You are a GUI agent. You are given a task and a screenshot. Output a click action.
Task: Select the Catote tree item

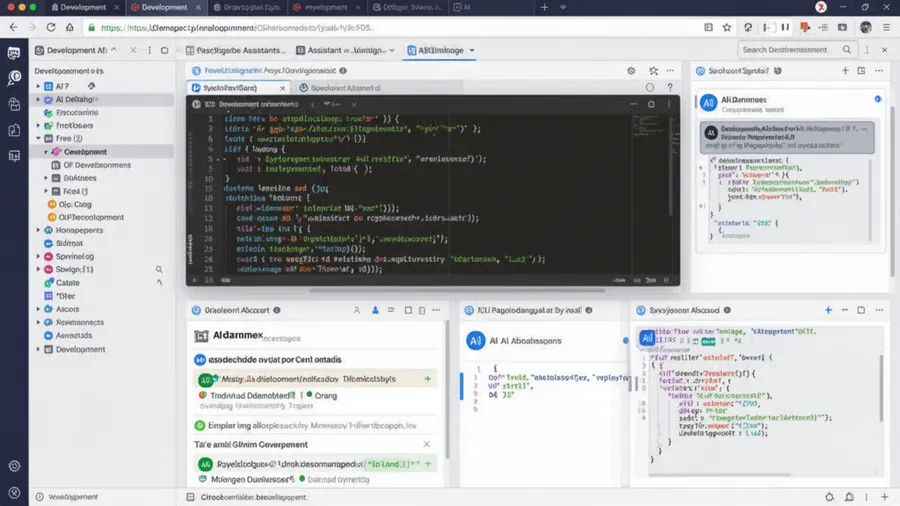68,283
